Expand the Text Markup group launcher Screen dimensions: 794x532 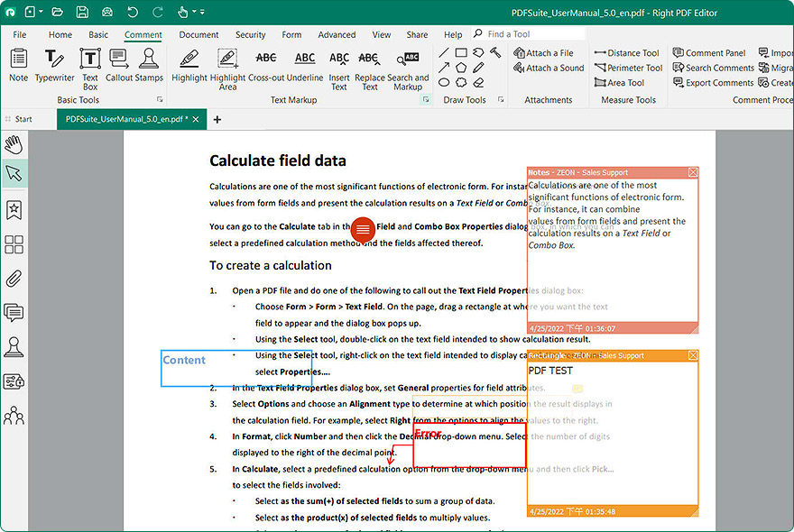426,100
